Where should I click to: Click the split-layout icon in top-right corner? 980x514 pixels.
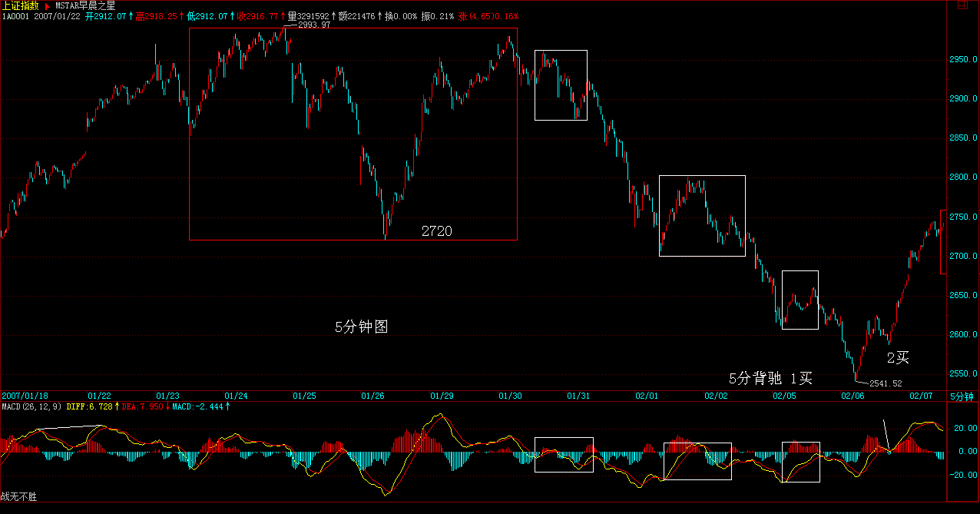point(961,5)
